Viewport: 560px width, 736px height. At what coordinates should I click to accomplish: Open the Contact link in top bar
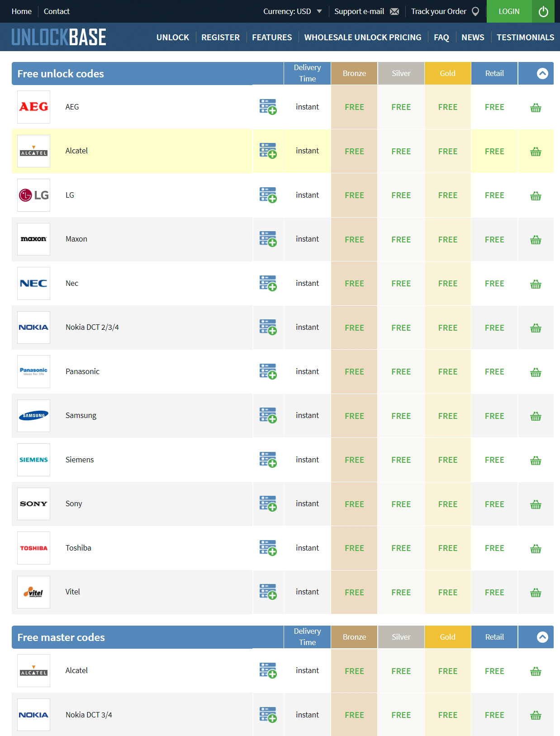[57, 11]
